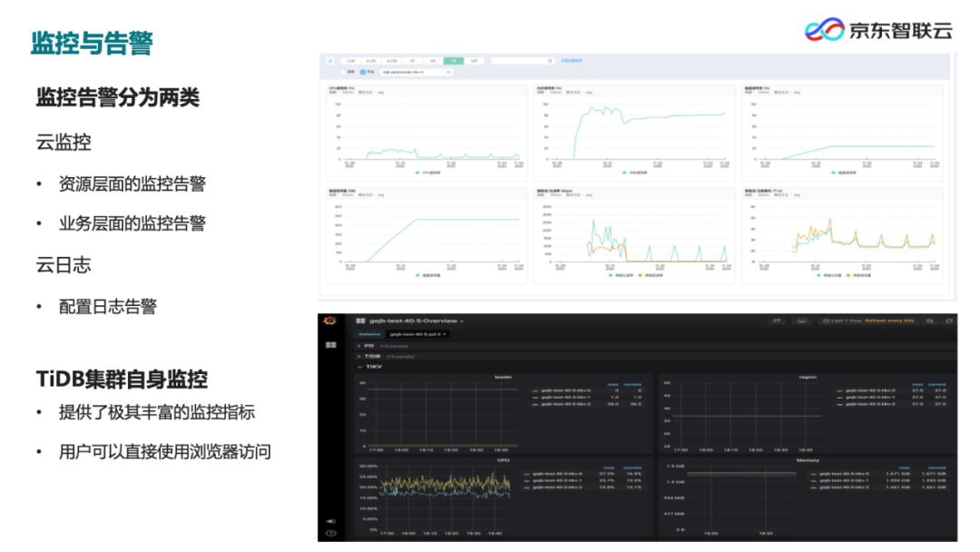Viewport: 980px width, 552px height.
Task: Click the Memory panel title in Grafana
Action: 808,460
